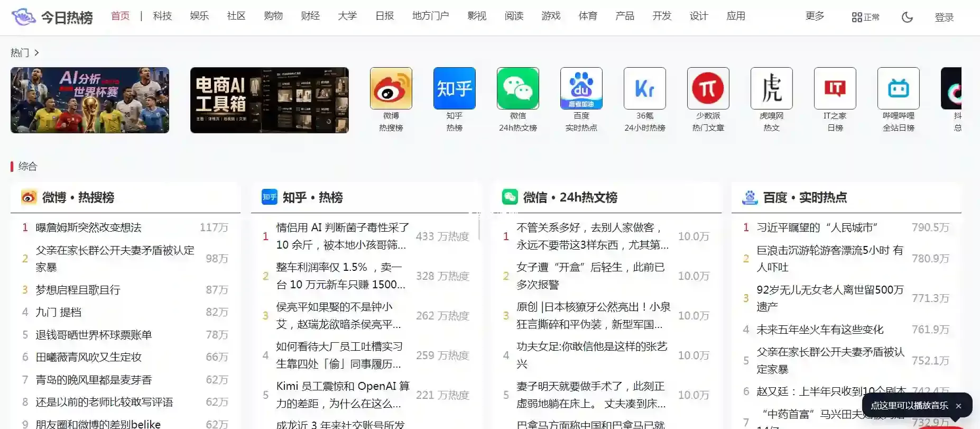980x429 pixels.
Task: Click the 登录 login link
Action: point(944,17)
